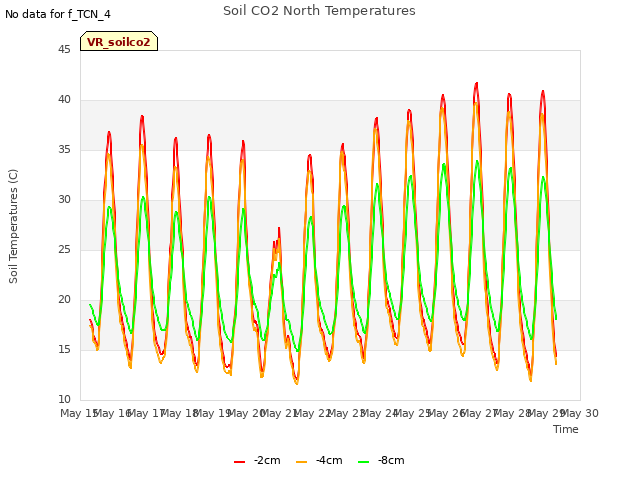
Task: Click the green line start near May 15
Action: [90, 305]
